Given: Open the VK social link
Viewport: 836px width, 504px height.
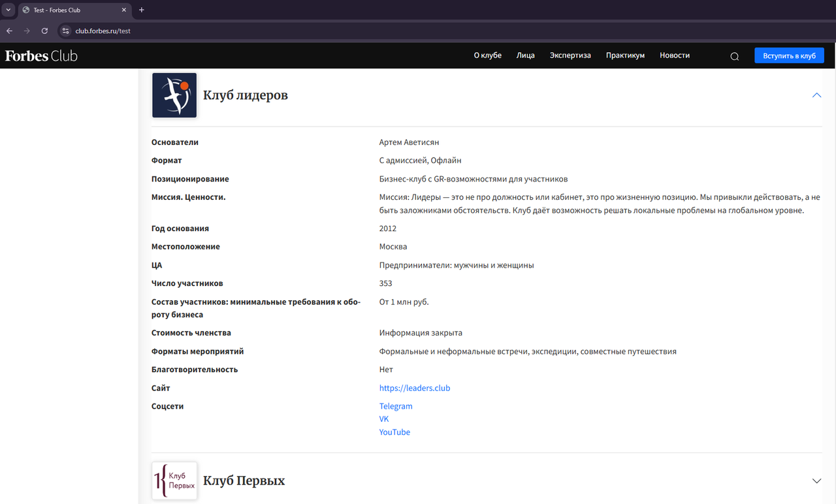Looking at the screenshot, I should tap(384, 419).
